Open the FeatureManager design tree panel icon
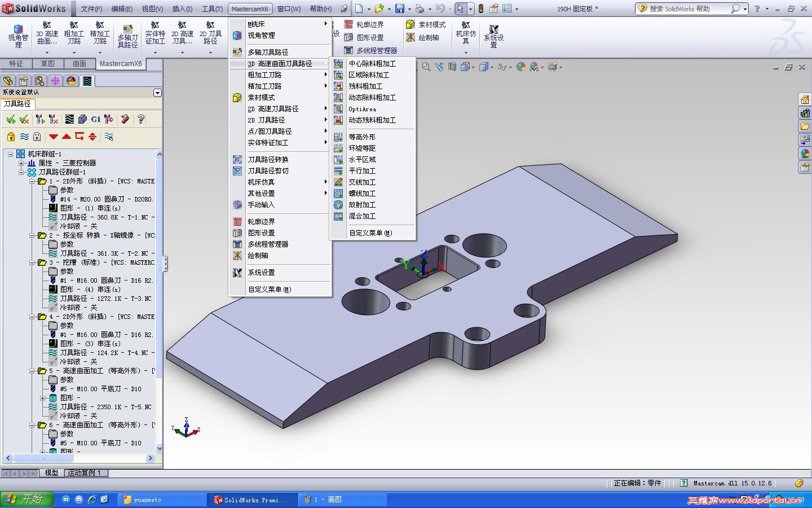The image size is (812, 508). coord(8,81)
